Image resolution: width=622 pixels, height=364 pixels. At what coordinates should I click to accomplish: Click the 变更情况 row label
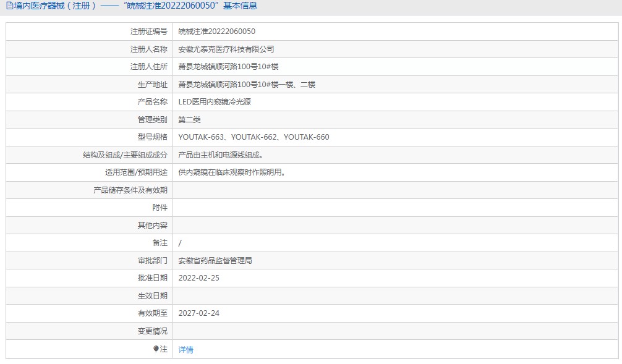click(152, 331)
